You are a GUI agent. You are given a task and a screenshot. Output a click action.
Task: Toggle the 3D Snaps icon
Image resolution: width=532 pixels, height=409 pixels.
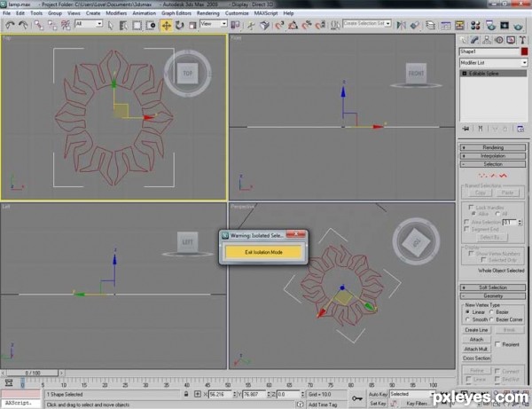coord(279,25)
